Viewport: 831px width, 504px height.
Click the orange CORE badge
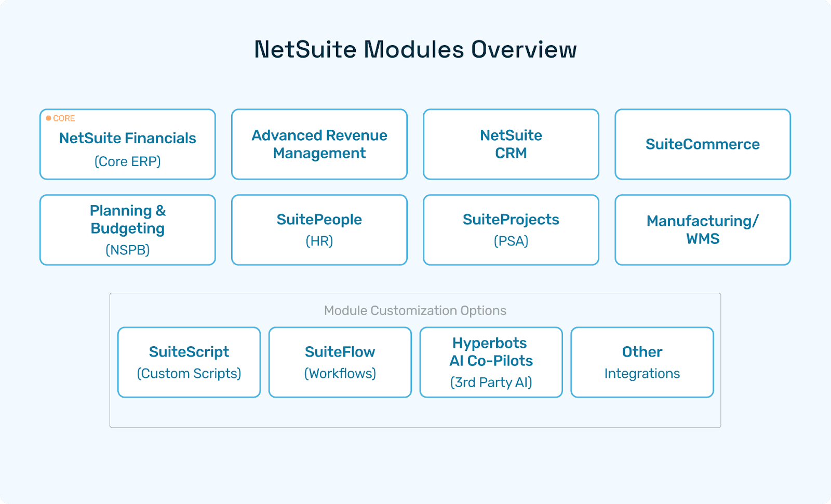click(x=61, y=118)
